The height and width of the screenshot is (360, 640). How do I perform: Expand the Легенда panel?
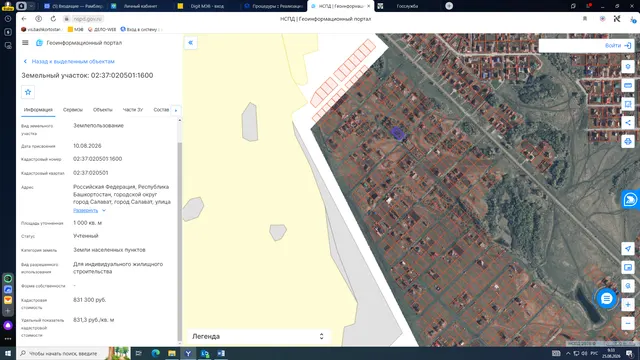pos(259,336)
